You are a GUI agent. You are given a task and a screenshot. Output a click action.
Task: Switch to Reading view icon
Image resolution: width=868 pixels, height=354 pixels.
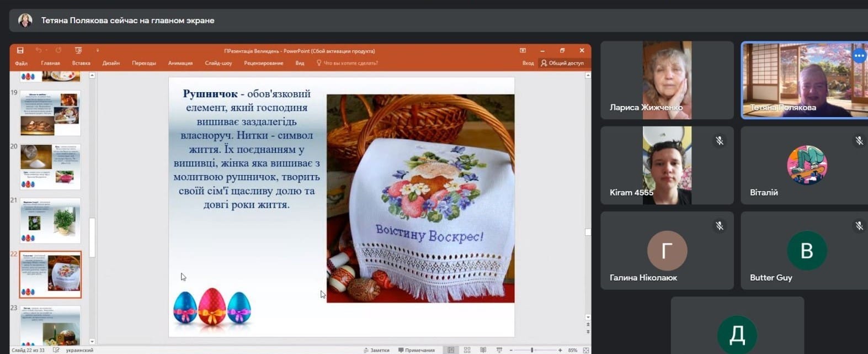[483, 350]
